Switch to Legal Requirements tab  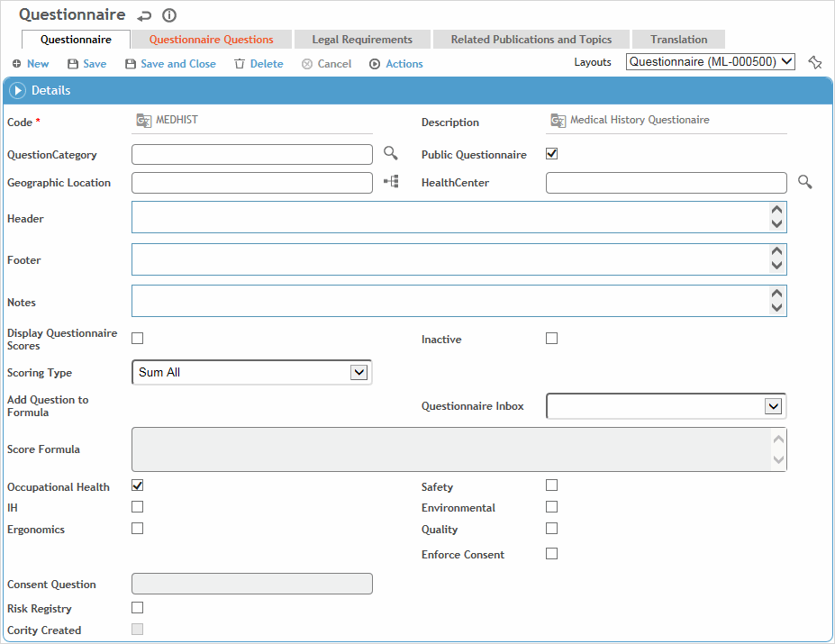click(362, 40)
